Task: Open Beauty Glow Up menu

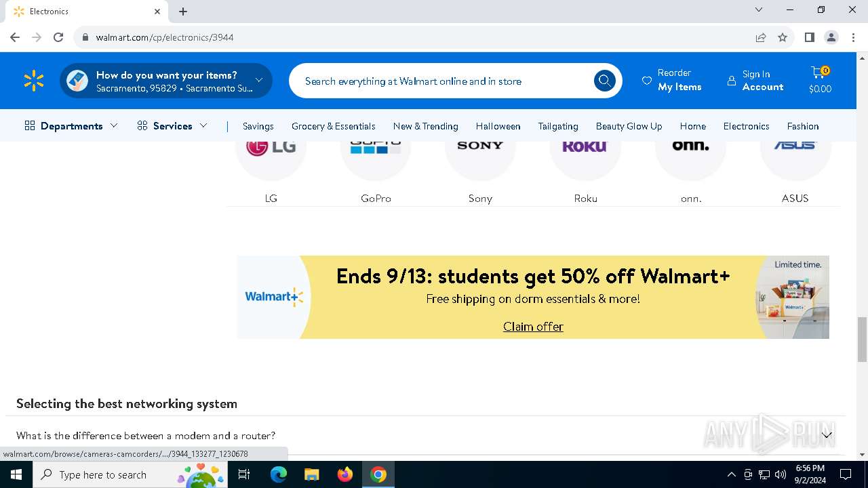Action: point(629,126)
